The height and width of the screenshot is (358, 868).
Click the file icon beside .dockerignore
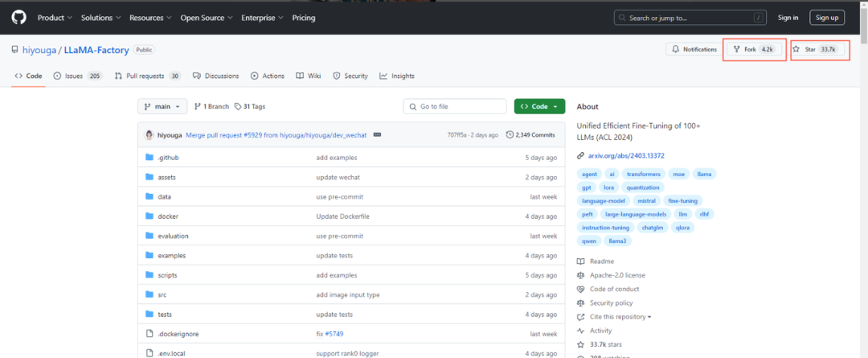(149, 334)
